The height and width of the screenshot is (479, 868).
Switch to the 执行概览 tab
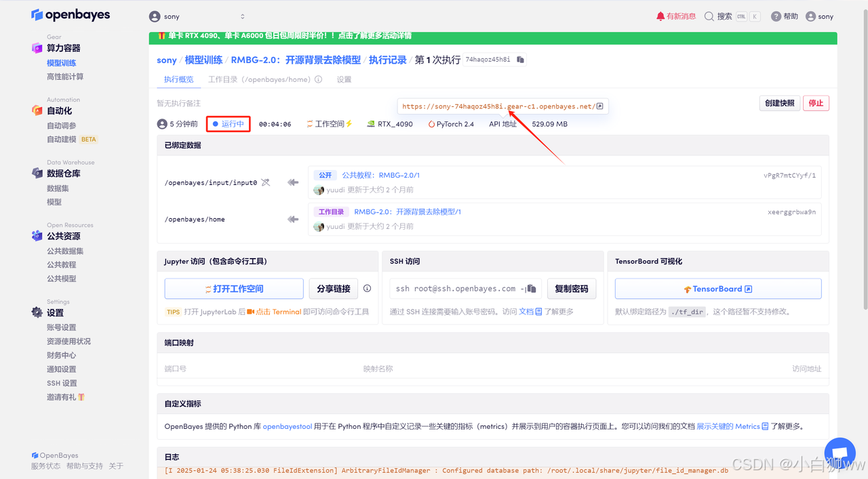(x=178, y=79)
